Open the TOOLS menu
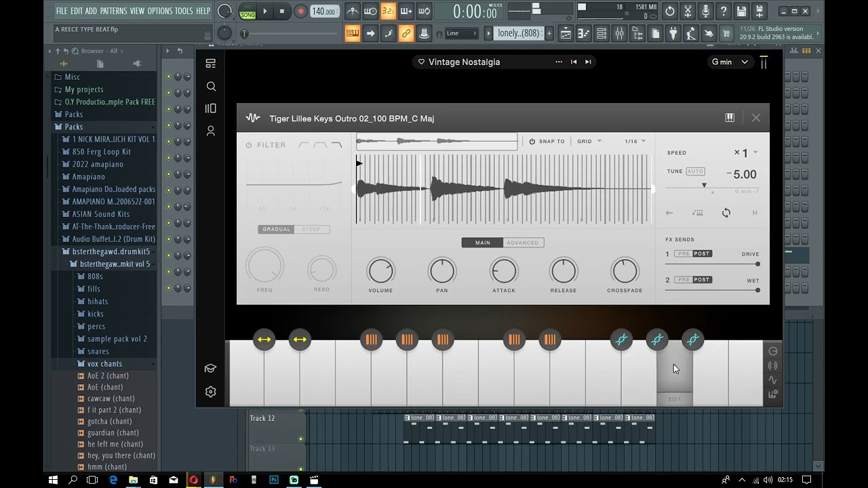868x488 pixels. tap(184, 11)
